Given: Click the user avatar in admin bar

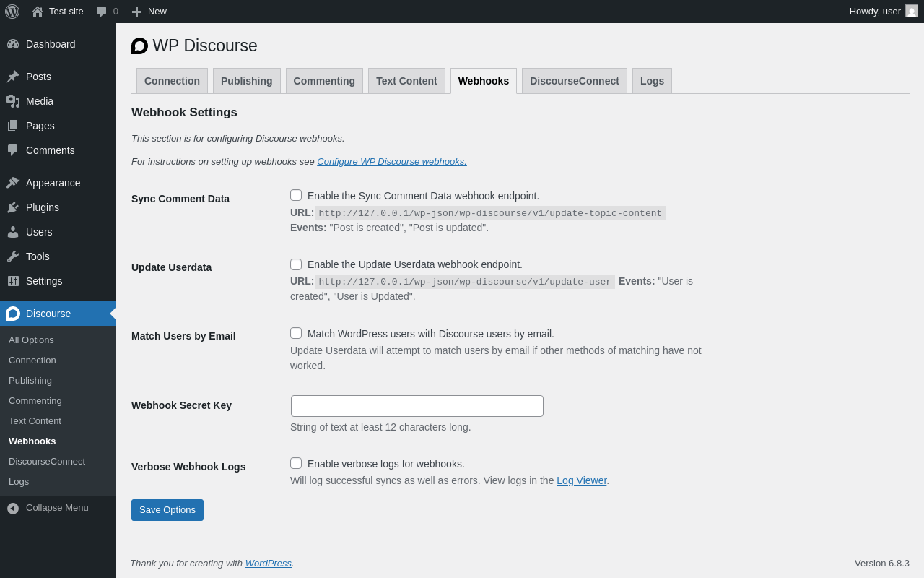Looking at the screenshot, I should coord(912,11).
